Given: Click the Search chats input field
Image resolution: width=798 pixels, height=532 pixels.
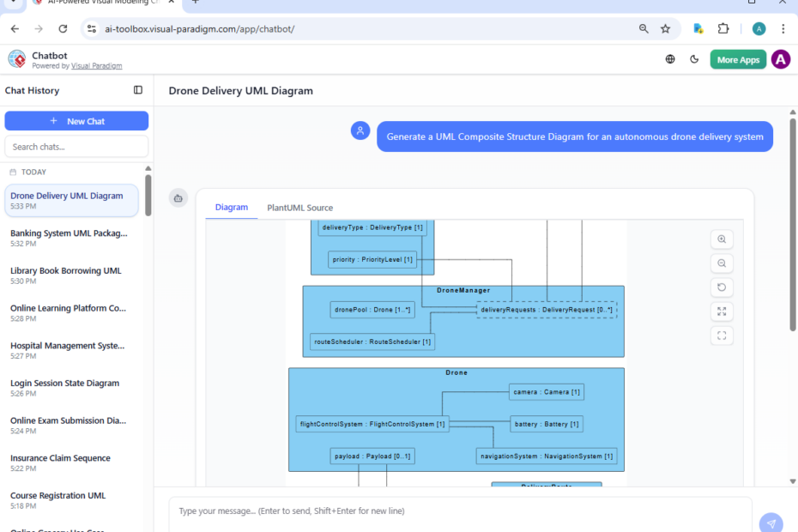Looking at the screenshot, I should click(76, 146).
